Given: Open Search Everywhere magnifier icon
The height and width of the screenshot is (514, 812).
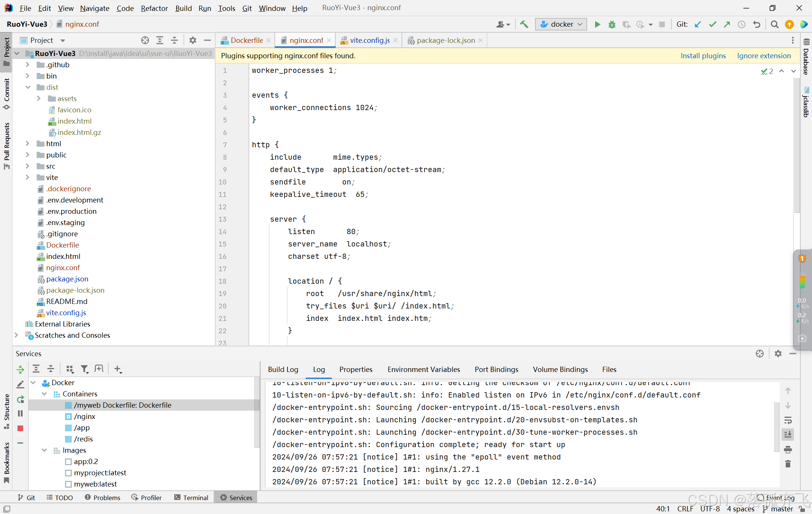Looking at the screenshot, I should [774, 24].
